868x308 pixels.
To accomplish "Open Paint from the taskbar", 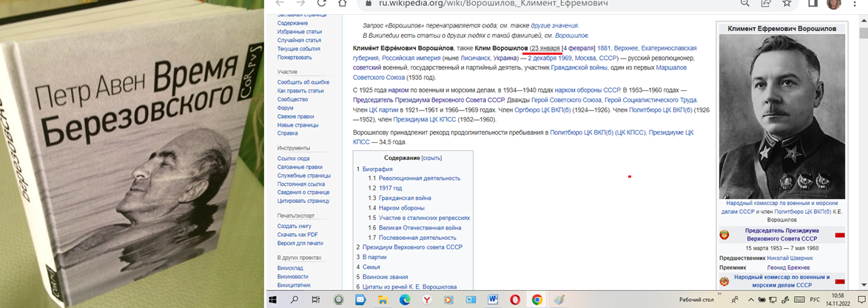I will (x=559, y=300).
